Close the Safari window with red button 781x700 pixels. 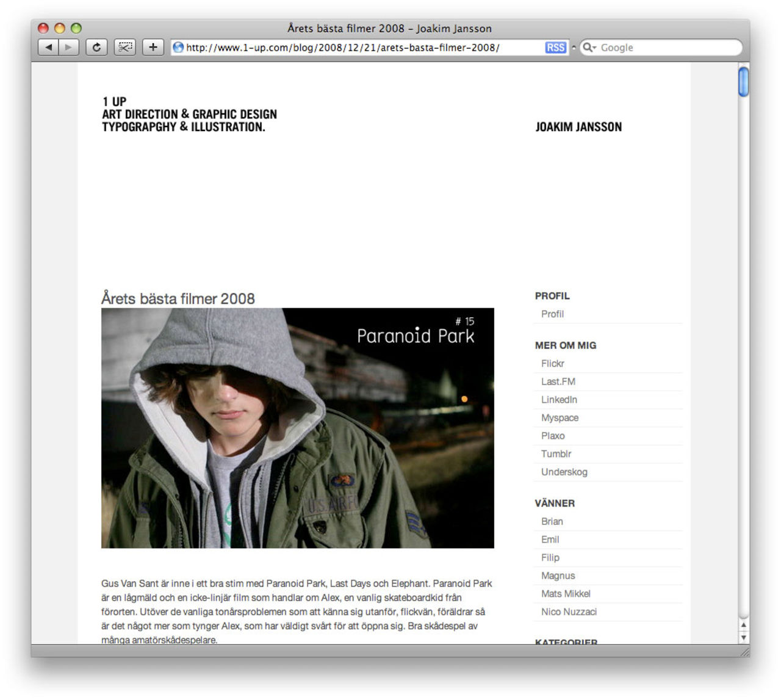pyautogui.click(x=43, y=28)
